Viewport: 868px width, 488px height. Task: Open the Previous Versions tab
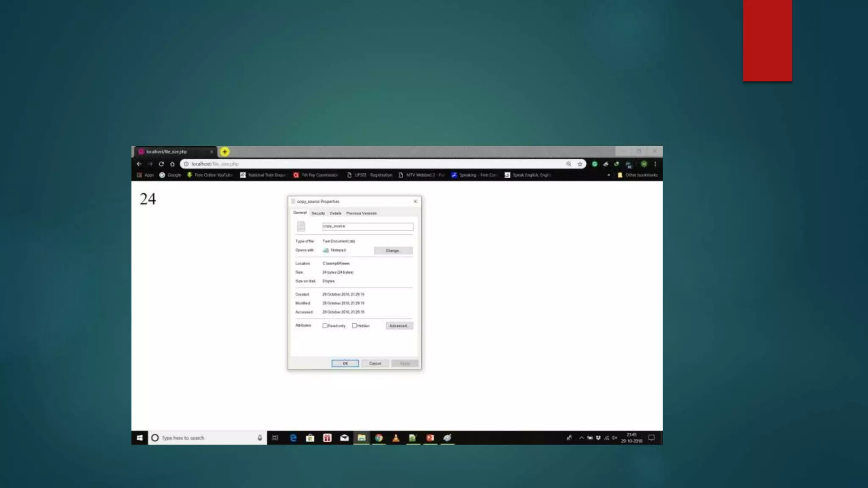click(361, 213)
